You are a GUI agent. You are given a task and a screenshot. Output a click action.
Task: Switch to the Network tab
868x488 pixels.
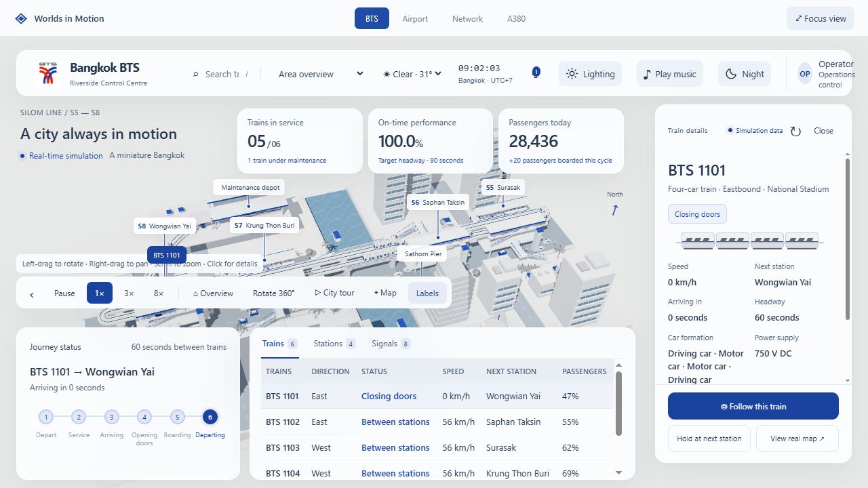[468, 18]
